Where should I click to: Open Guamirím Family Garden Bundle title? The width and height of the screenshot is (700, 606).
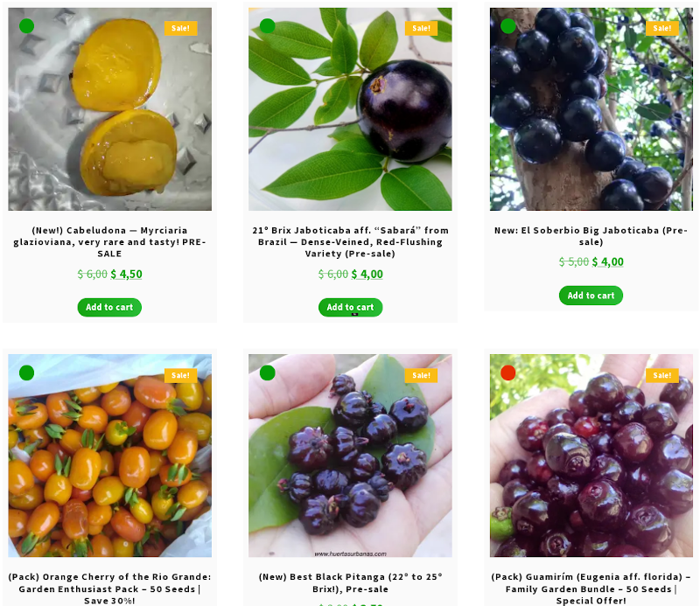point(591,589)
